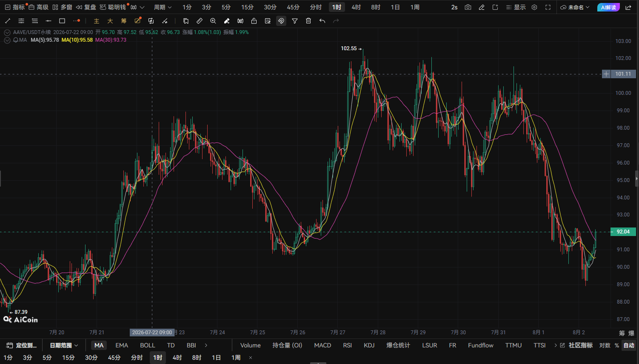Open the 未命名 layout name dropdown
The height and width of the screenshot is (364, 639).
click(x=575, y=7)
